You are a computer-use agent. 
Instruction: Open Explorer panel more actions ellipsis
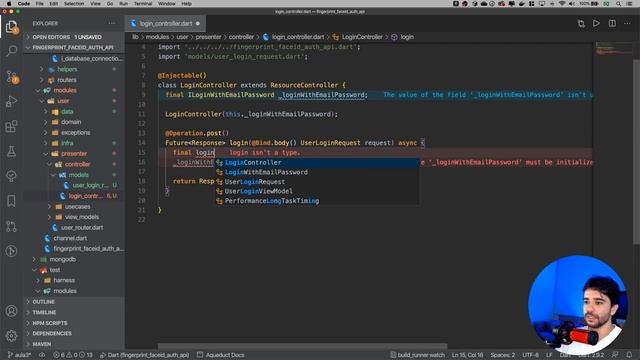(x=112, y=24)
